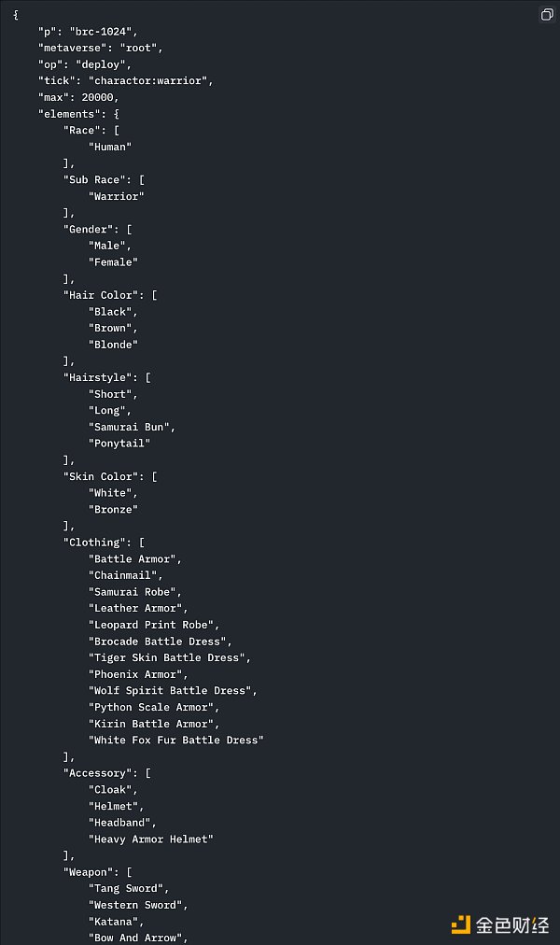Click the gold logo watermark icon
The width and height of the screenshot is (560, 945).
[460, 924]
